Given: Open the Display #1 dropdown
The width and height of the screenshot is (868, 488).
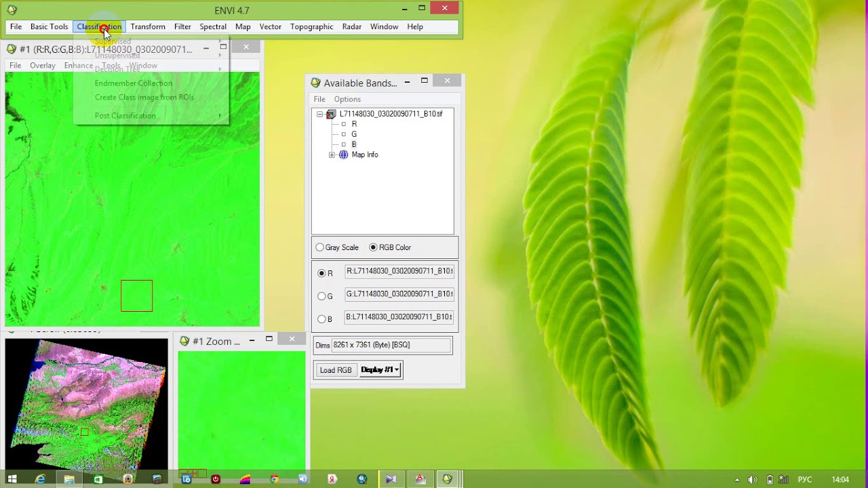Looking at the screenshot, I should [x=380, y=370].
